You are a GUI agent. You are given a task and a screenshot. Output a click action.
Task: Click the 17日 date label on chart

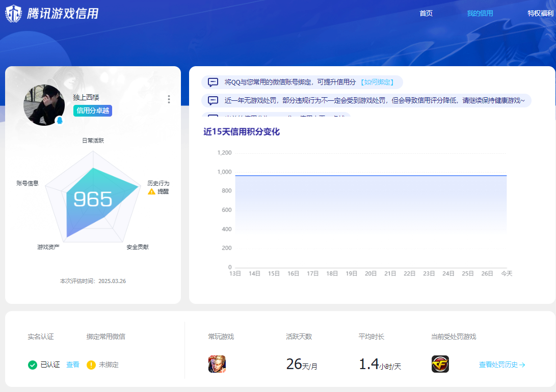tap(312, 273)
